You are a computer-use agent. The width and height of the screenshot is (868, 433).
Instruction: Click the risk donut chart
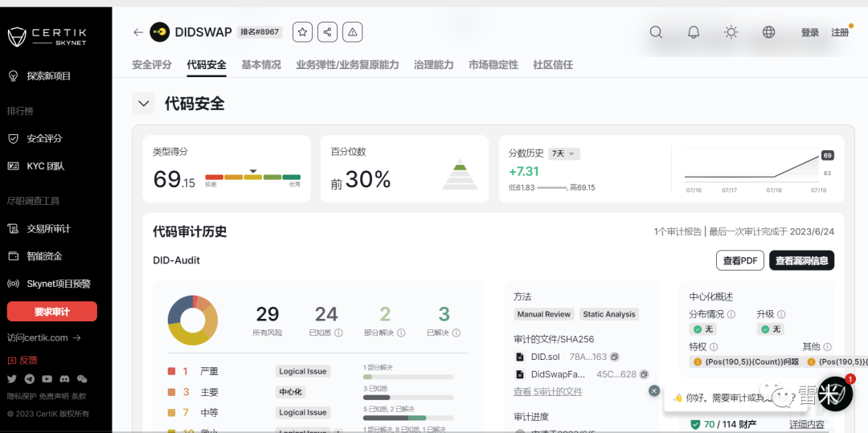point(193,321)
